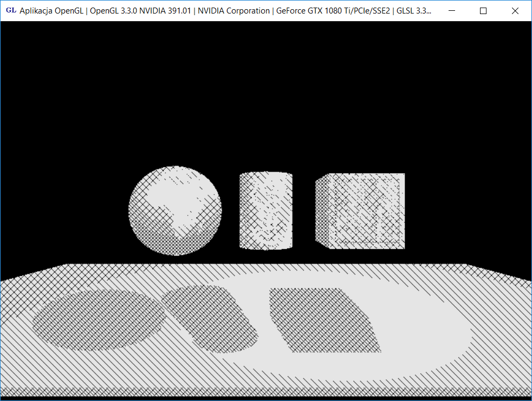
Task: Select the cylinder in the middle
Action: pos(266,211)
